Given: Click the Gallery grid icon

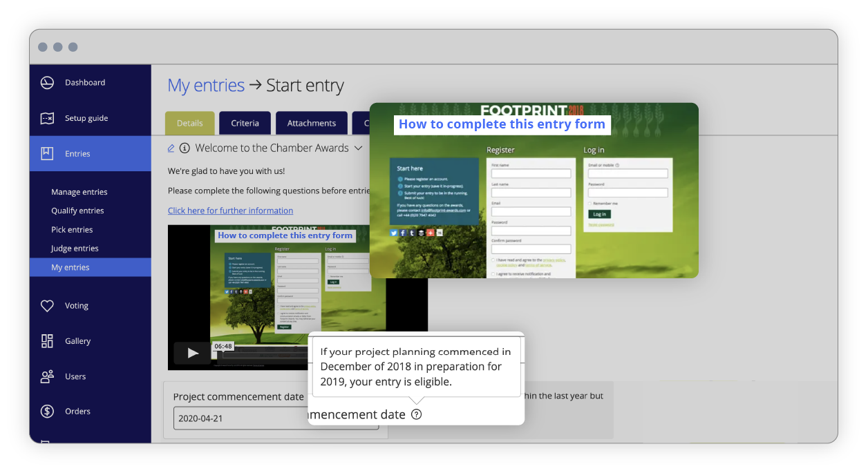Looking at the screenshot, I should click(47, 341).
